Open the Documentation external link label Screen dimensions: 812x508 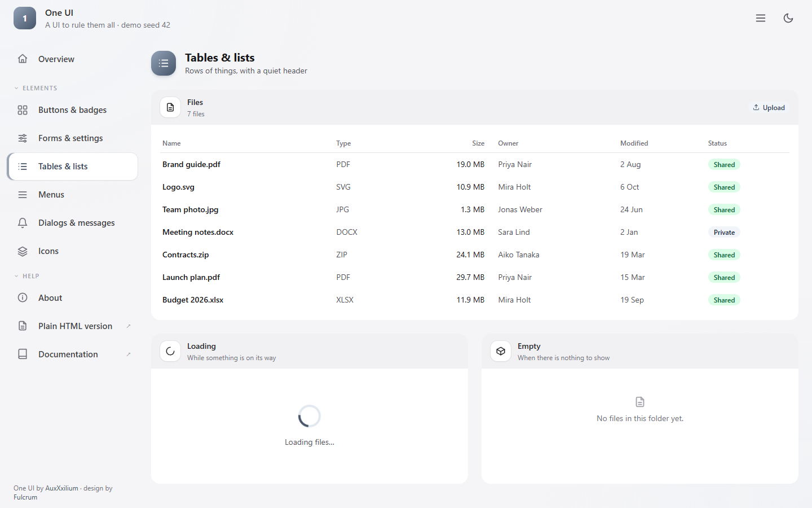coord(68,354)
